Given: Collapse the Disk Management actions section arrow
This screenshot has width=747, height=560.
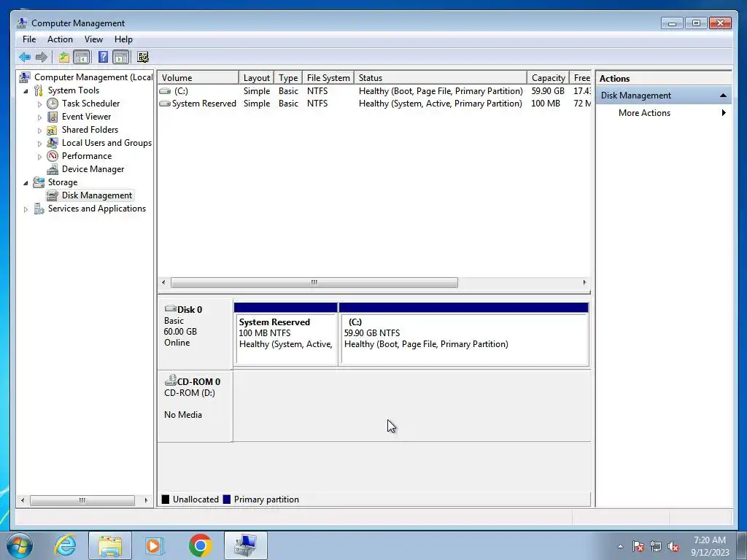Looking at the screenshot, I should (723, 96).
